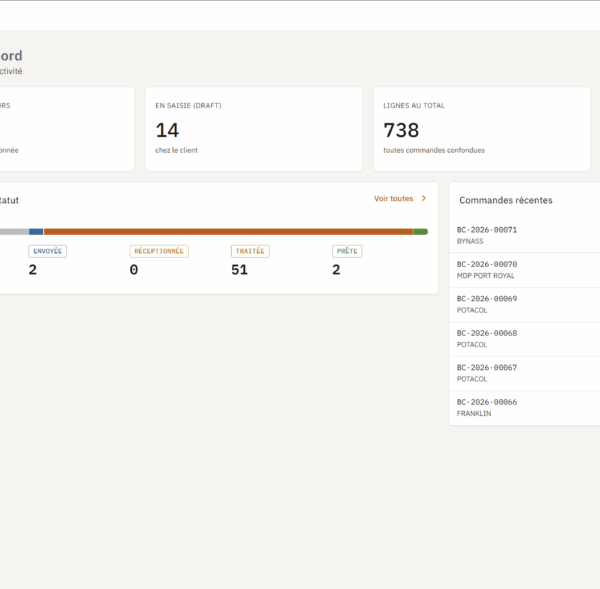
Task: Click the RÉCEPTIONNÉE status badge
Action: [159, 251]
